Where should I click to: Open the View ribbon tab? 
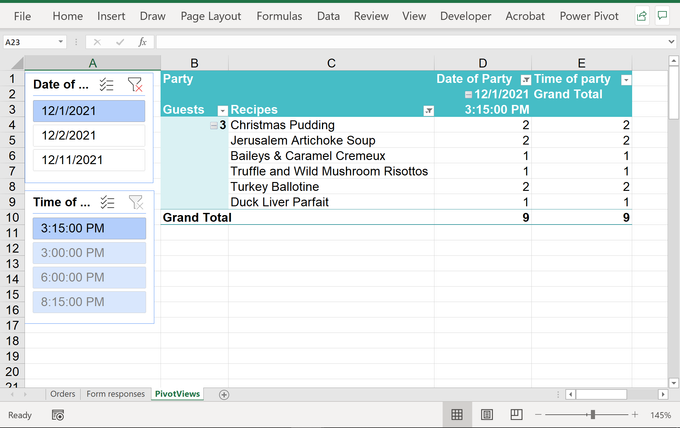(414, 16)
